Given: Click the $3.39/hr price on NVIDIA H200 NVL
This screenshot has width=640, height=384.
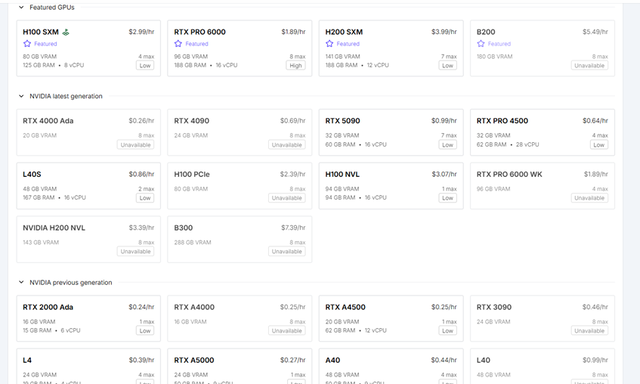Looking at the screenshot, I should tap(141, 228).
